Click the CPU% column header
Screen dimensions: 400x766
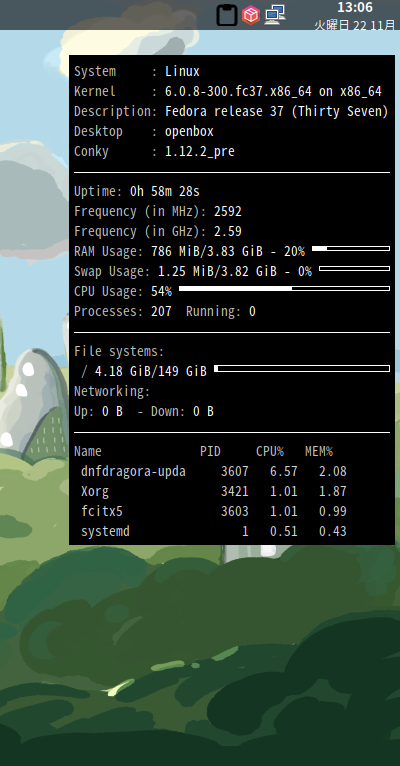pos(270,451)
